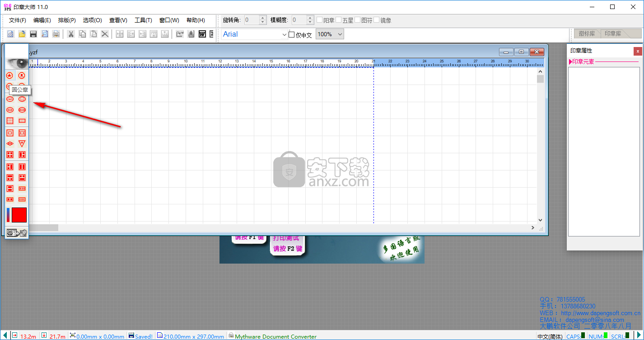The width and height of the screenshot is (644, 340).
Task: Click the 模糊度 spinner arrows
Action: tap(310, 20)
